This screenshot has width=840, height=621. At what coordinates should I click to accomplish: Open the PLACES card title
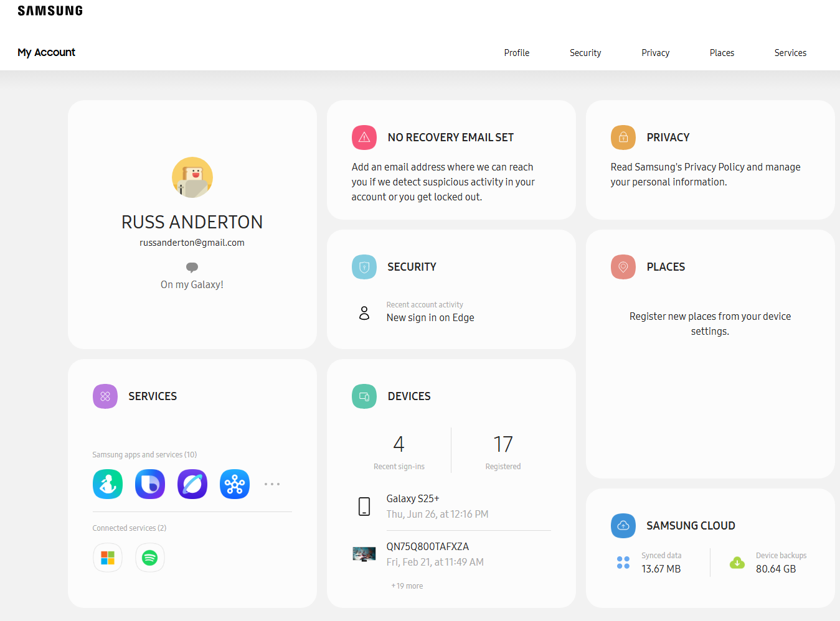click(x=666, y=267)
